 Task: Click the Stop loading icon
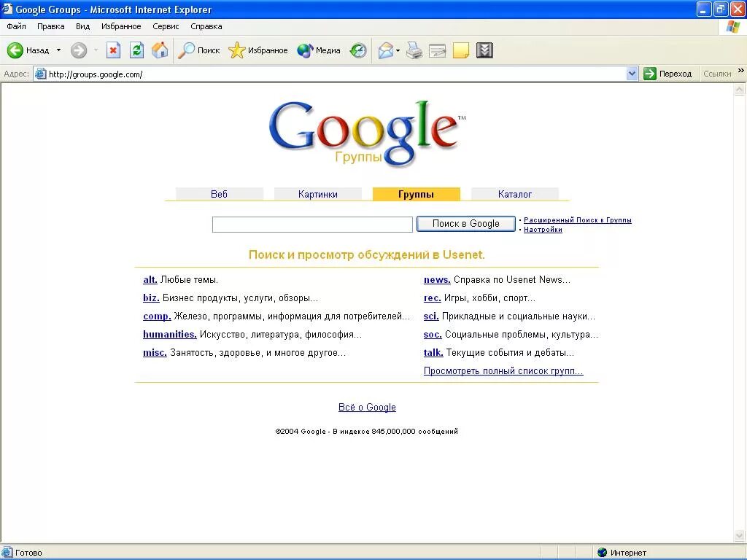tap(113, 50)
